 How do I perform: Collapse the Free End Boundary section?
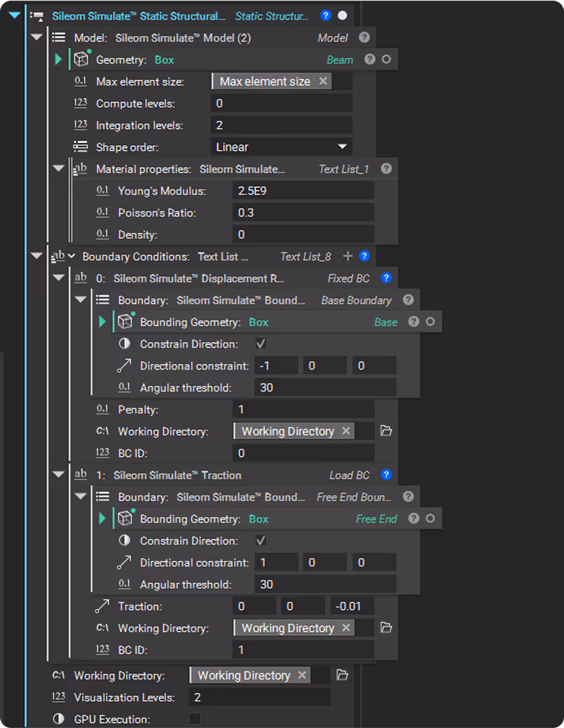(x=80, y=497)
